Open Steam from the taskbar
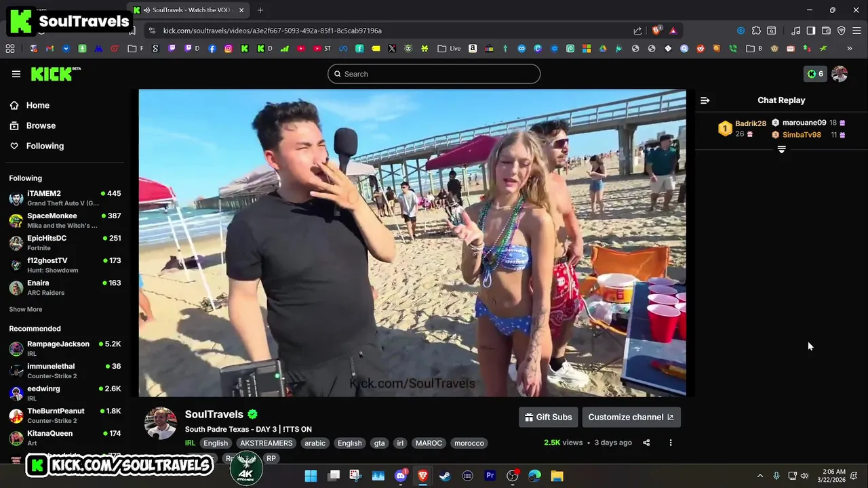This screenshot has width=868, height=488. pyautogui.click(x=445, y=476)
